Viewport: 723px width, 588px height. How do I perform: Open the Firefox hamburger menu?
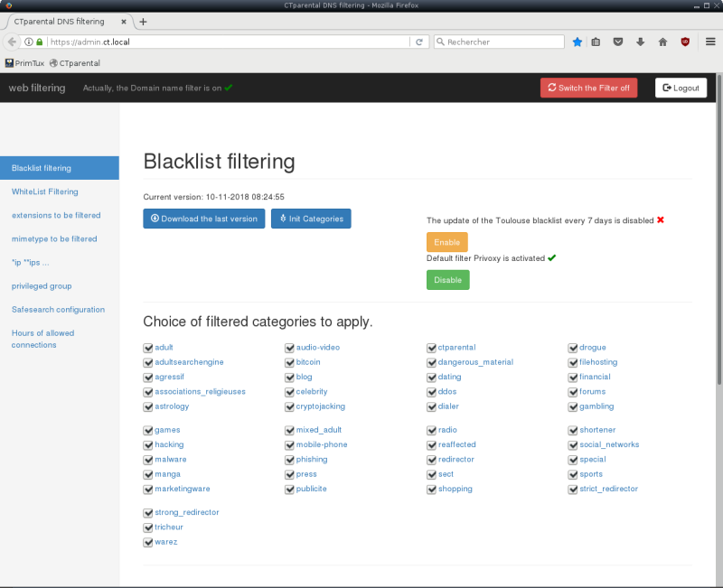point(710,42)
